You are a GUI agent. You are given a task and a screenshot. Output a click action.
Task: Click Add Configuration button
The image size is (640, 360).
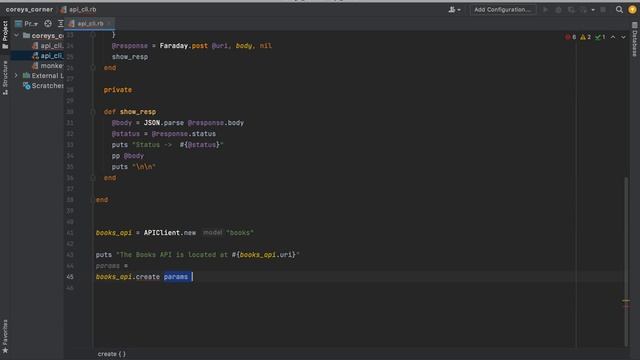point(502,9)
